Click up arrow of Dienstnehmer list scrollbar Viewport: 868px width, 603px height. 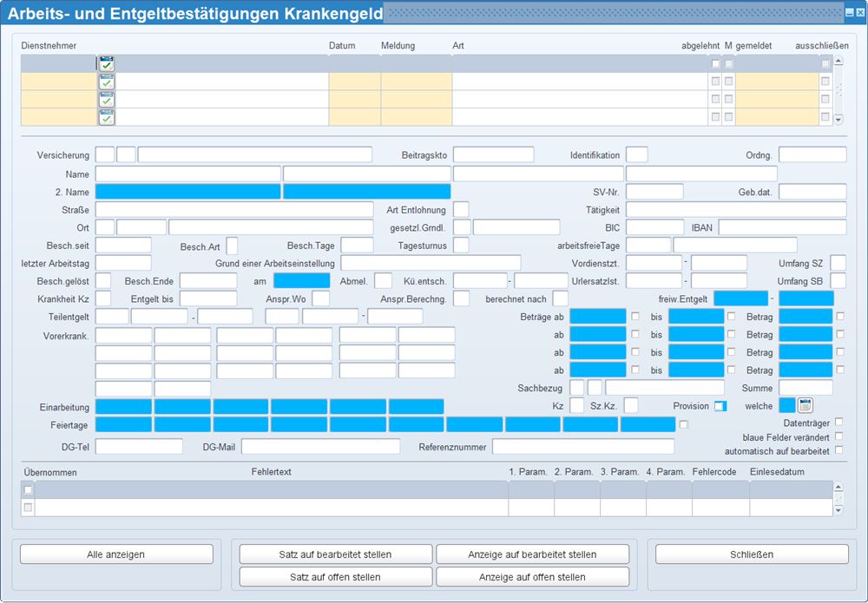point(838,61)
